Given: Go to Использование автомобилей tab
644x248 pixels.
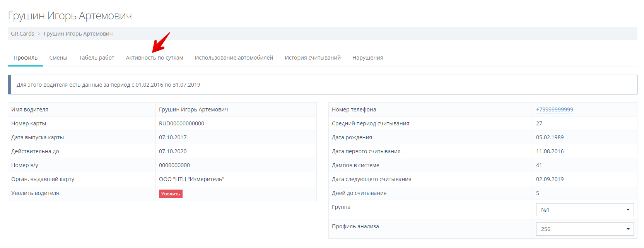Looking at the screenshot, I should [x=234, y=58].
